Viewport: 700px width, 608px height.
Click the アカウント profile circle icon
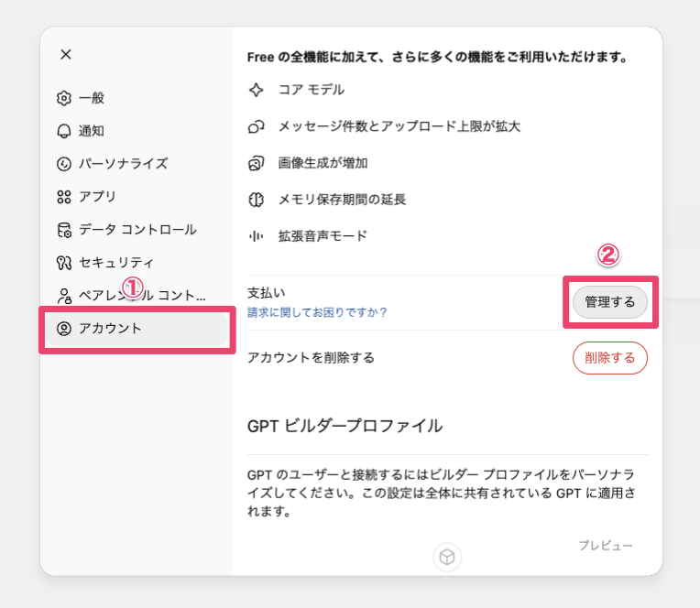pyautogui.click(x=64, y=329)
